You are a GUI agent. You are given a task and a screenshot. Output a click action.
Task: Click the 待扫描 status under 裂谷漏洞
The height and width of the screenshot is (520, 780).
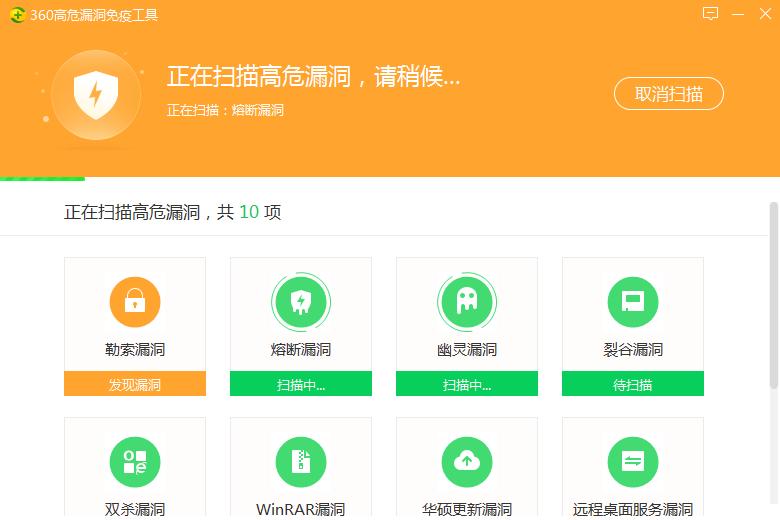[633, 384]
